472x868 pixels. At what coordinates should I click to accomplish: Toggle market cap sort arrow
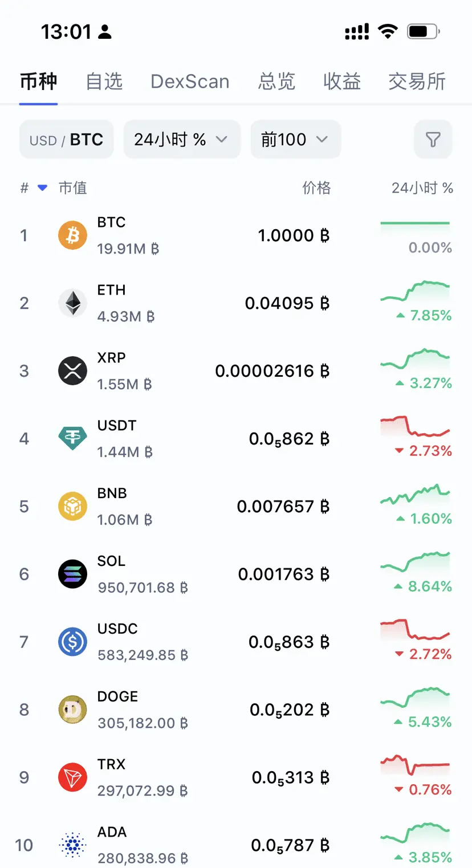tap(42, 188)
